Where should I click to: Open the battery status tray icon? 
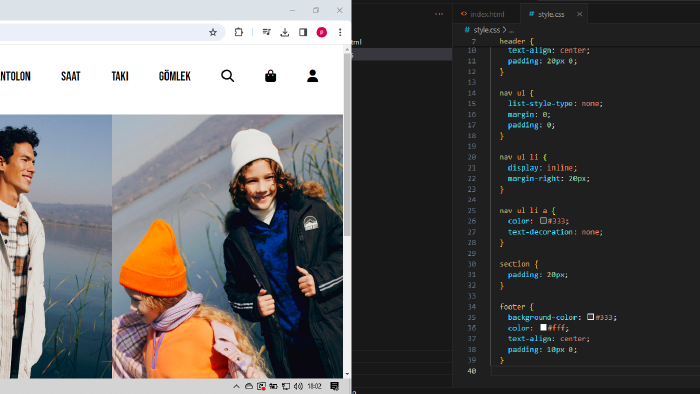click(273, 386)
